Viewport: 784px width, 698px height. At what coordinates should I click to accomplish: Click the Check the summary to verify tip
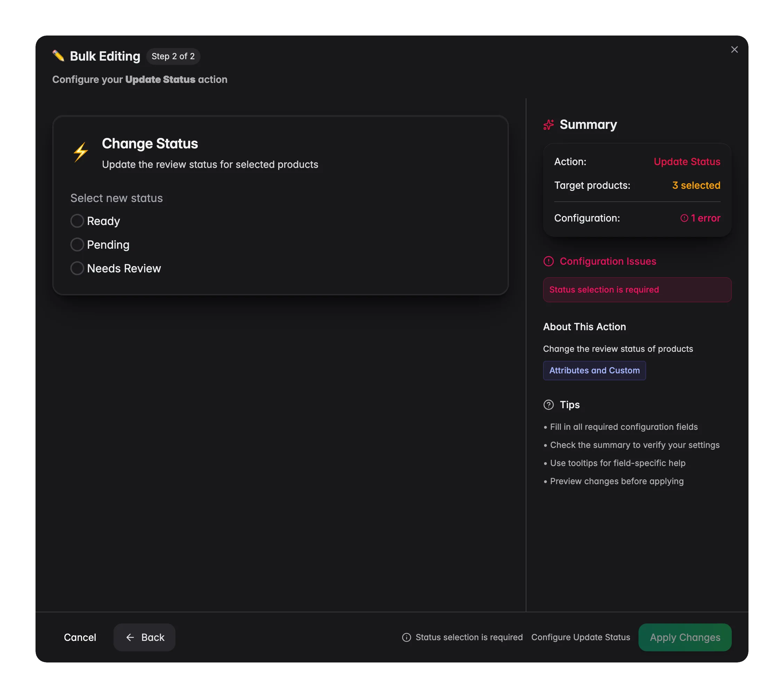click(x=635, y=445)
